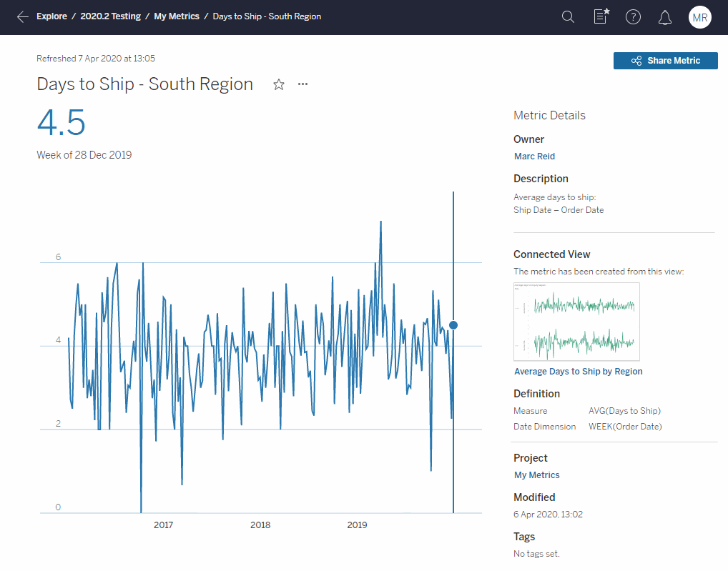The width and height of the screenshot is (728, 571).
Task: Open owner Marc Reid's profile link
Action: tap(534, 157)
